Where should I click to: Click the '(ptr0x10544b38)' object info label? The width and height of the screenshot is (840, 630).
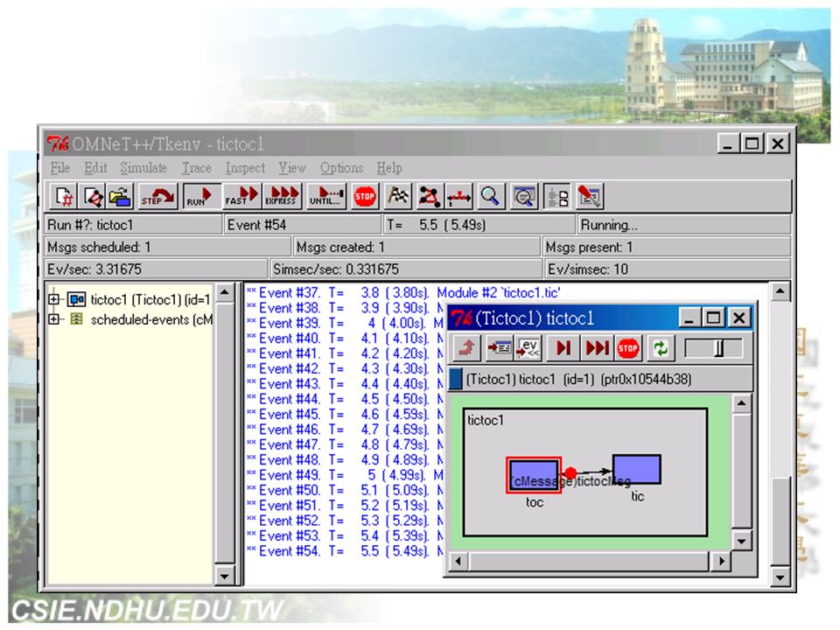pos(646,379)
